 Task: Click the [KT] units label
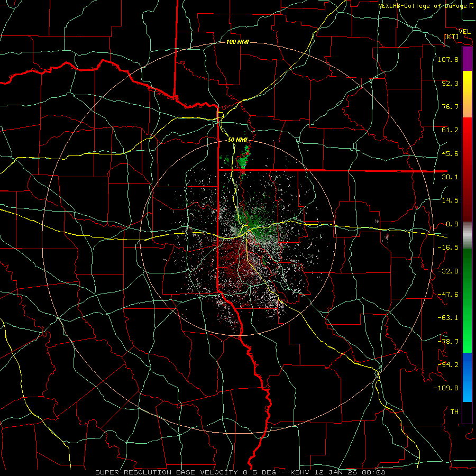(x=451, y=36)
